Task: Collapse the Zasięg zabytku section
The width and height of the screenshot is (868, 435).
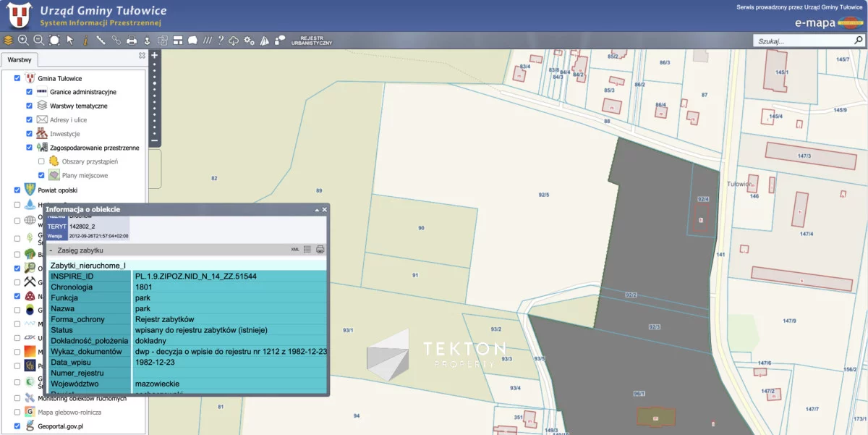Action: tap(51, 250)
